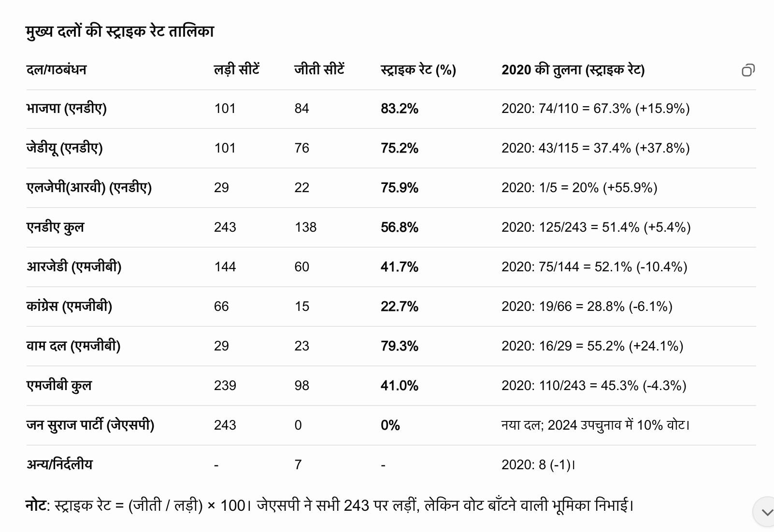Select the 'भाजपा (एनडीए)' row label
Screen dimensions: 774x532
[67, 108]
